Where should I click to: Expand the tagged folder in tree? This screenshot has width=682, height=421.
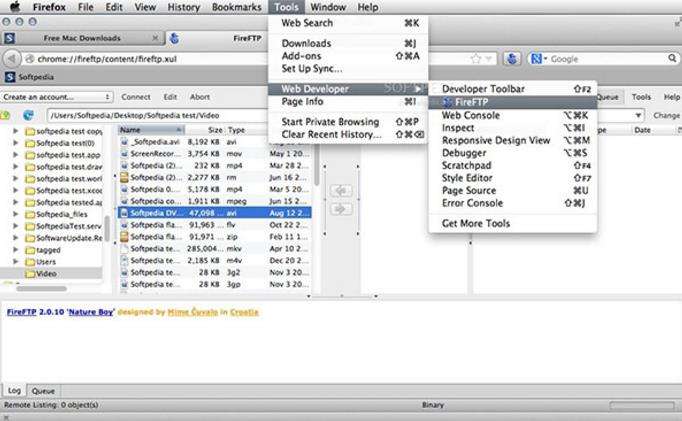[x=16, y=249]
